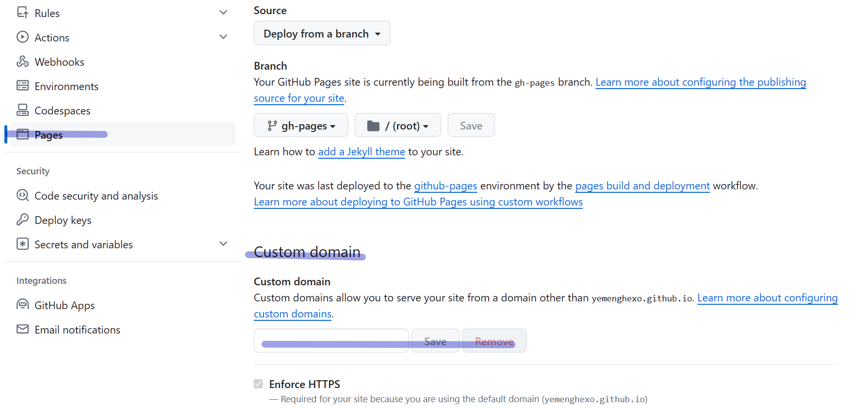Screen dimensions: 868x408
Task: Open the gh-pages branch selector
Action: point(301,126)
